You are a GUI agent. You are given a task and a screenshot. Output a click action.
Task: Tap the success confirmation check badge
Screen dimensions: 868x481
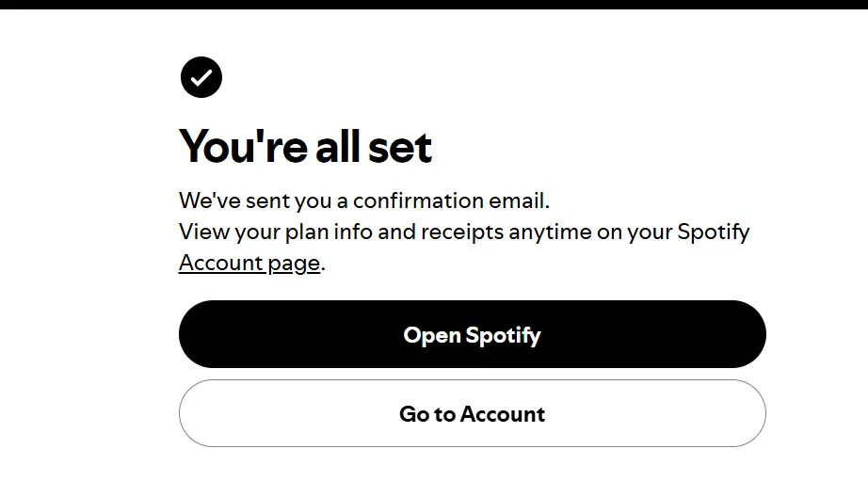tap(201, 77)
